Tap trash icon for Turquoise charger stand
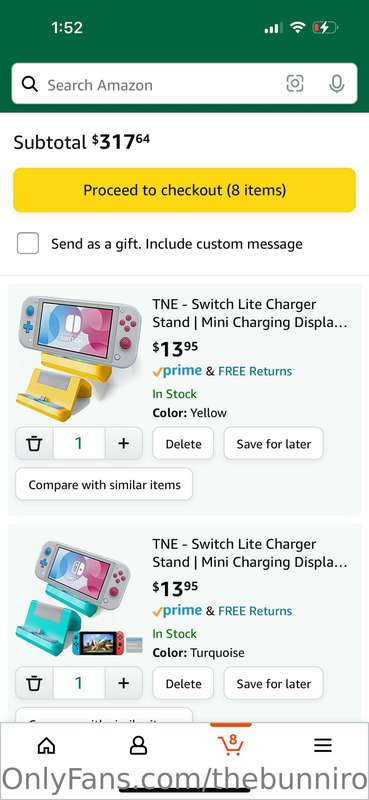The height and width of the screenshot is (800, 369). point(34,683)
